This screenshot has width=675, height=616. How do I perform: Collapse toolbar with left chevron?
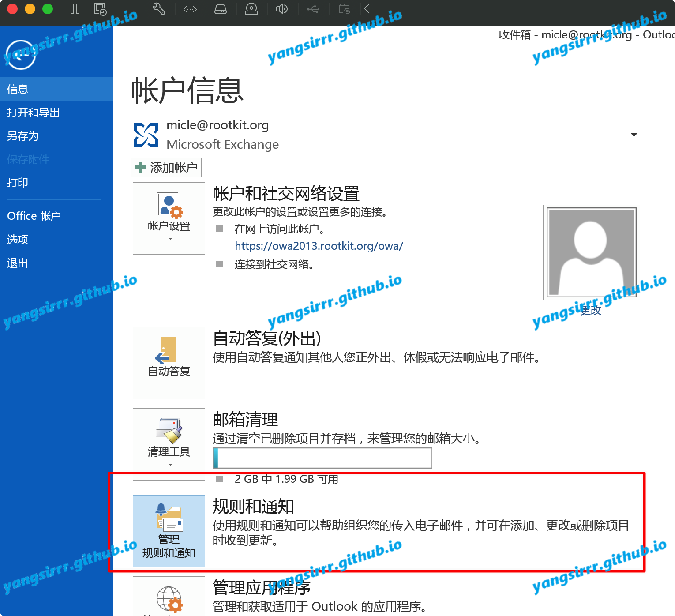pos(367,8)
